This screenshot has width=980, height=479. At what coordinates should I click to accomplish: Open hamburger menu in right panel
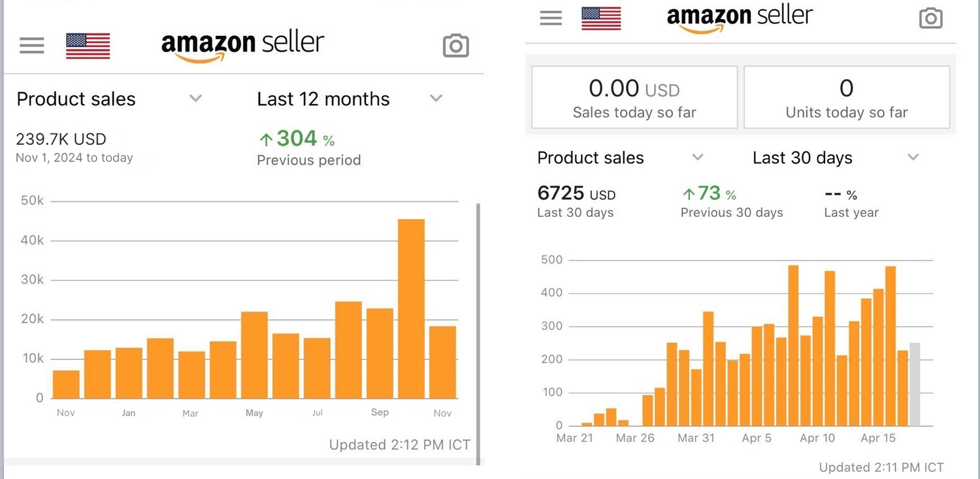551,18
